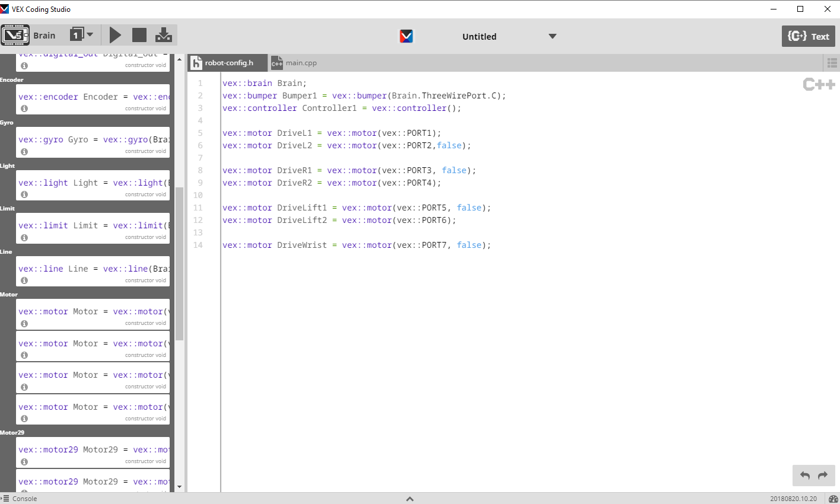Select the vex::light Light code snippet

tap(93, 185)
